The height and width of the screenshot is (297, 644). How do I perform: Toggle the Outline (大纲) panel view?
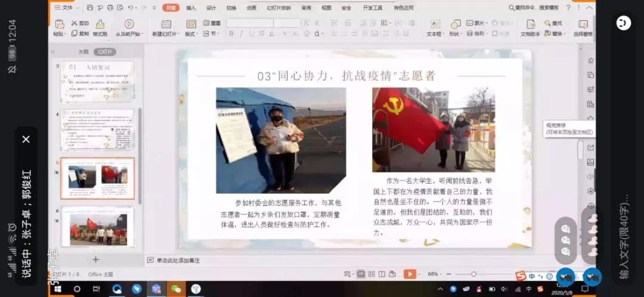tap(83, 52)
